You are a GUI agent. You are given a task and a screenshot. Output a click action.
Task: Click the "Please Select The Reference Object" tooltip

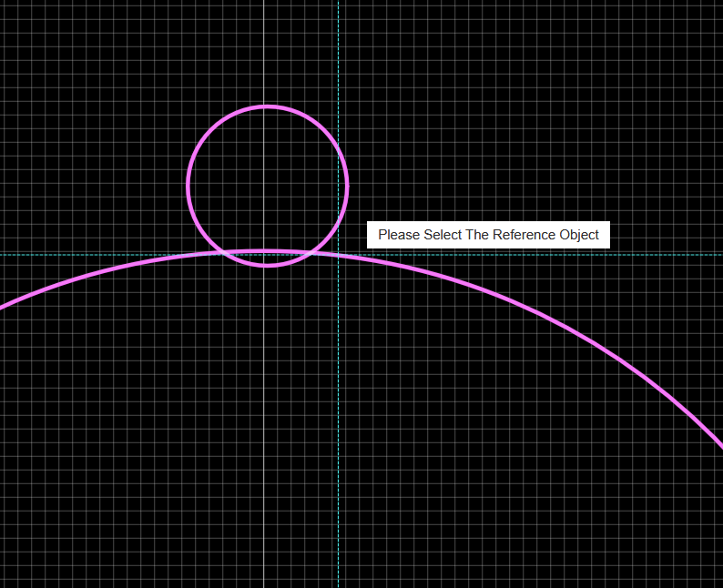pyautogui.click(x=488, y=235)
